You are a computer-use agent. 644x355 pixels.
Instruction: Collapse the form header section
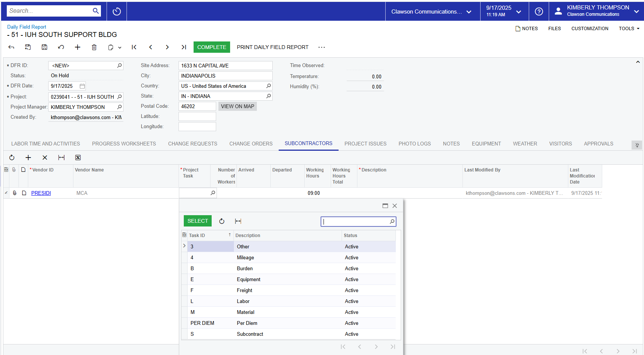[x=638, y=62]
